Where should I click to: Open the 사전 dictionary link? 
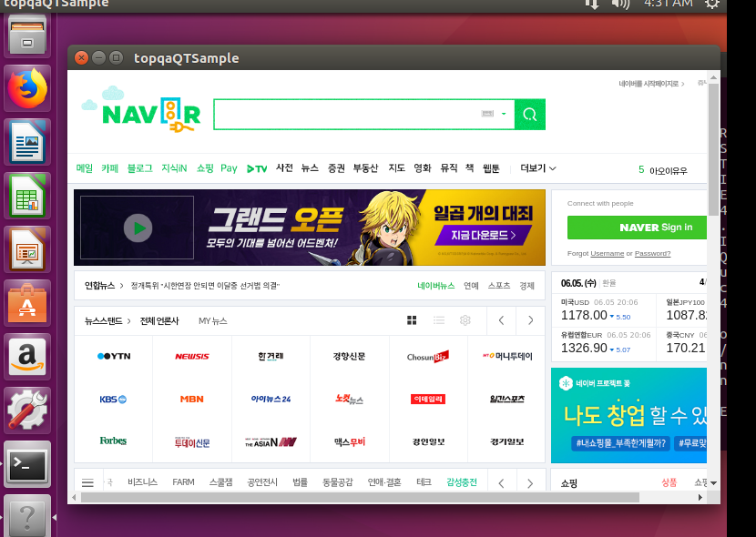(284, 167)
